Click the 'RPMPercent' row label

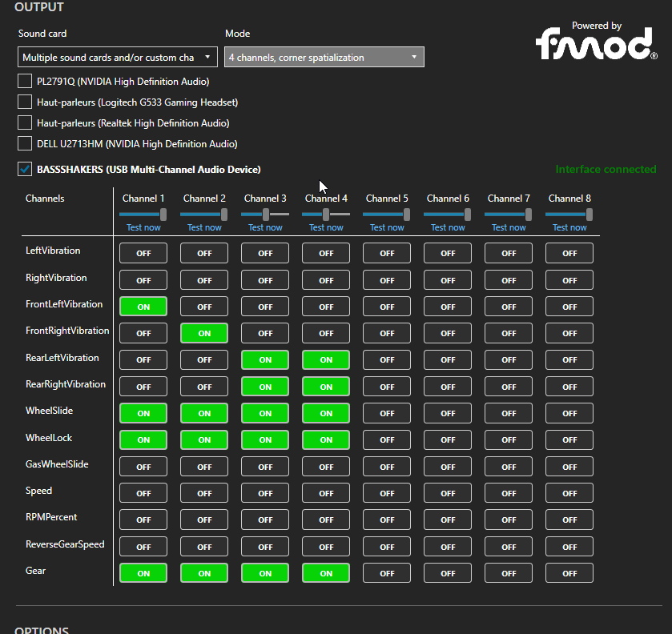pyautogui.click(x=51, y=517)
